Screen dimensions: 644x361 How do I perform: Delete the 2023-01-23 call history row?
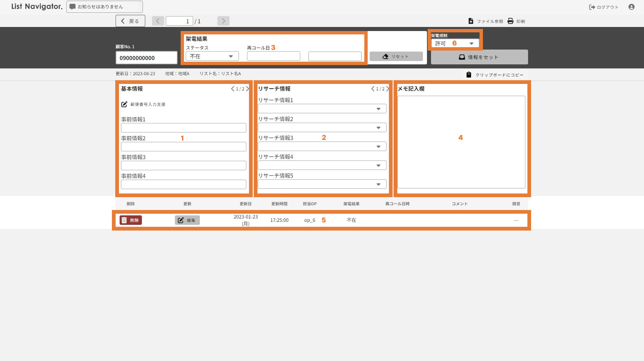point(131,220)
